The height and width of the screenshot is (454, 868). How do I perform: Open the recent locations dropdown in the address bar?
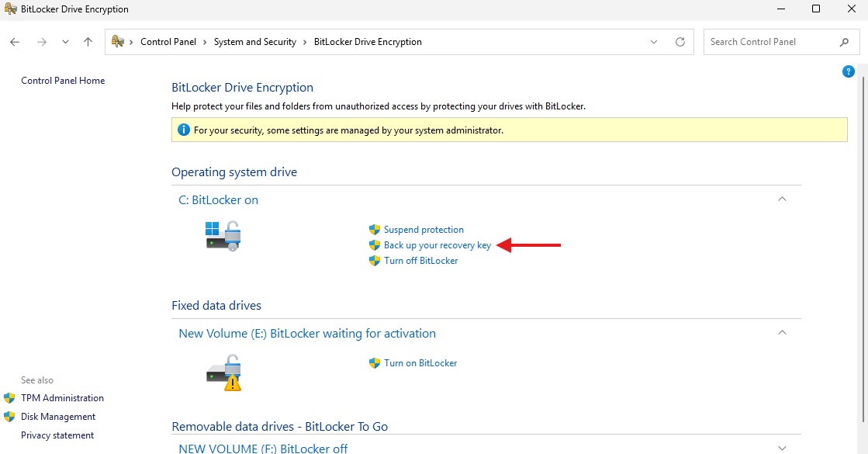[653, 41]
